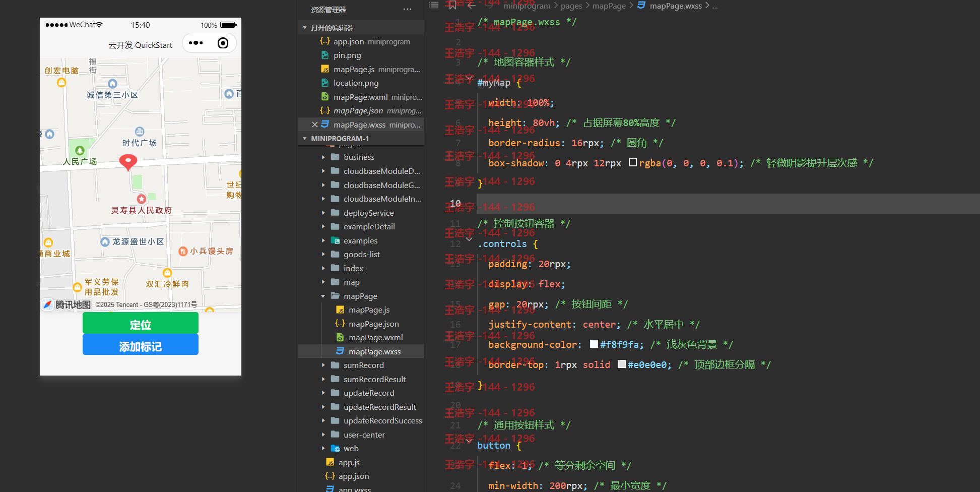
Task: Click the red map location pin marker
Action: coord(128,162)
